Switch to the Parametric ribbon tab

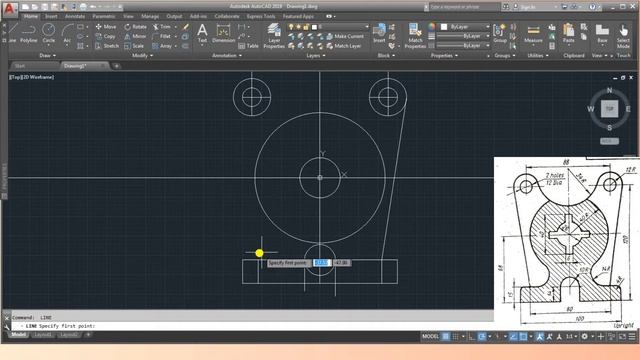104,16
